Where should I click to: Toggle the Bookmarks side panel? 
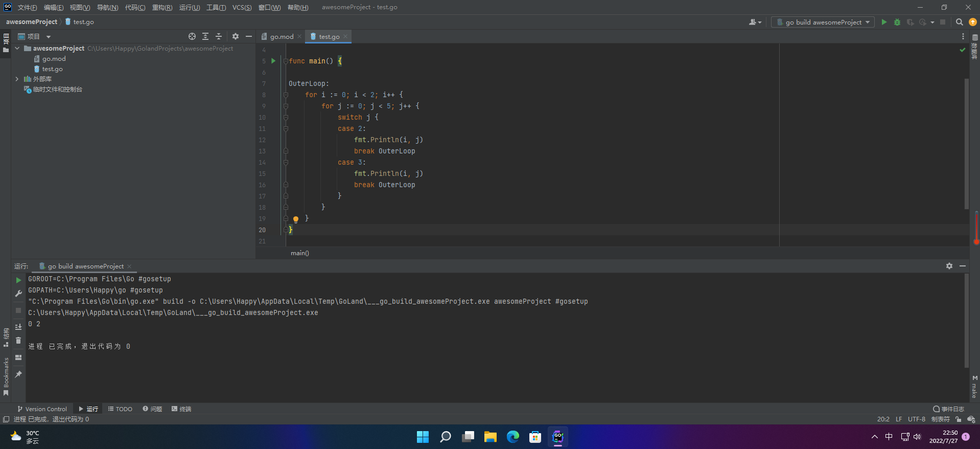click(x=6, y=376)
